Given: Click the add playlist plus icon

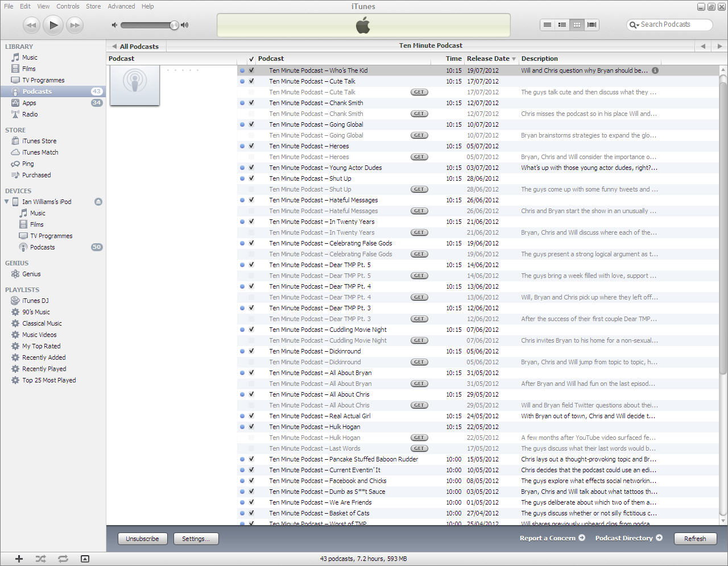Looking at the screenshot, I should pos(19,559).
